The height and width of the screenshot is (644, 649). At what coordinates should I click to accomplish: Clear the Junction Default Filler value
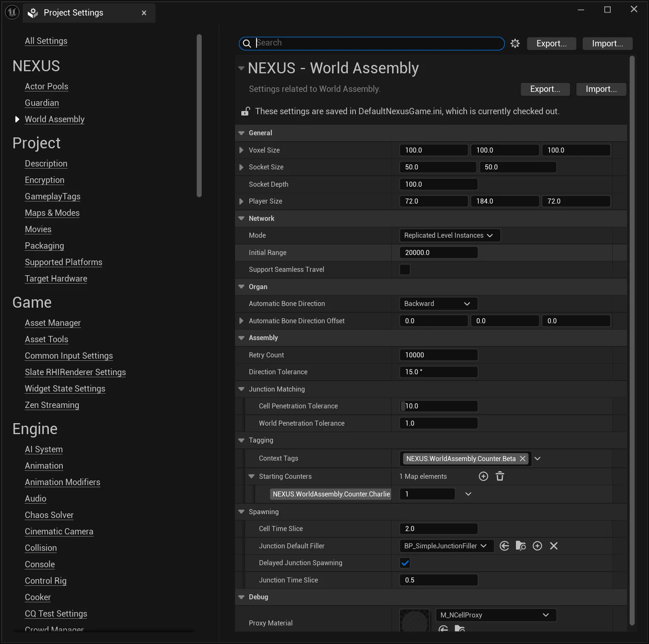554,546
